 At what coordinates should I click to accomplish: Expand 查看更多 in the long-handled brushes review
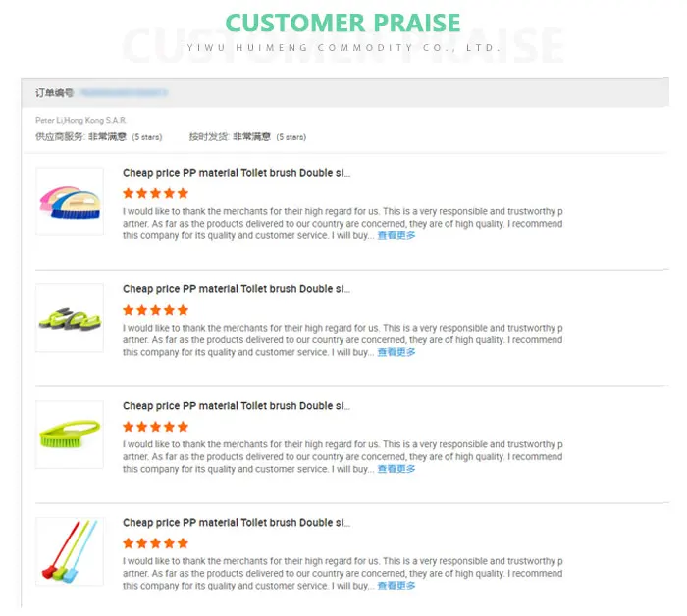[x=396, y=586]
